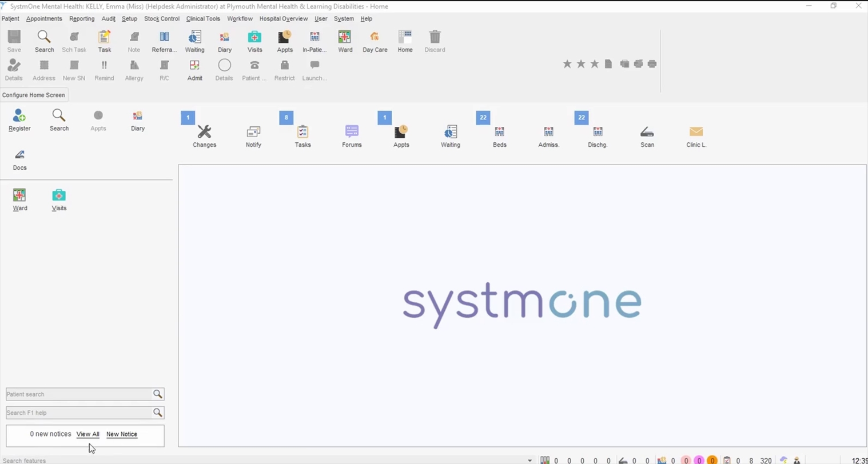
Task: Open Waiting in the top toolbar
Action: point(194,41)
